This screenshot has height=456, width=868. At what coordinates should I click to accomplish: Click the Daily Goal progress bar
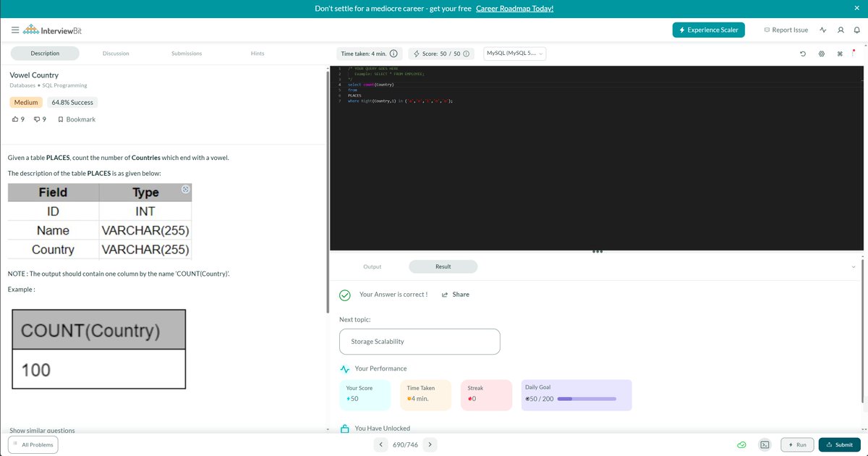pos(587,399)
